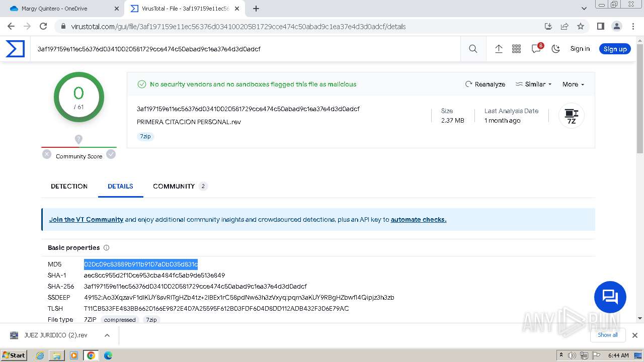Open Microsoft Edge from taskbar

108,355
